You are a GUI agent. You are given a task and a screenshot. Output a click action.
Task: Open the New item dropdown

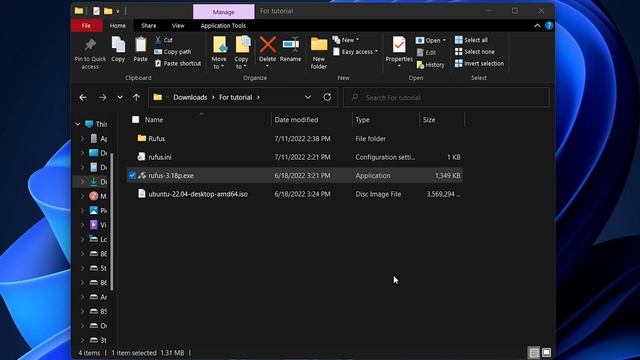coord(346,40)
